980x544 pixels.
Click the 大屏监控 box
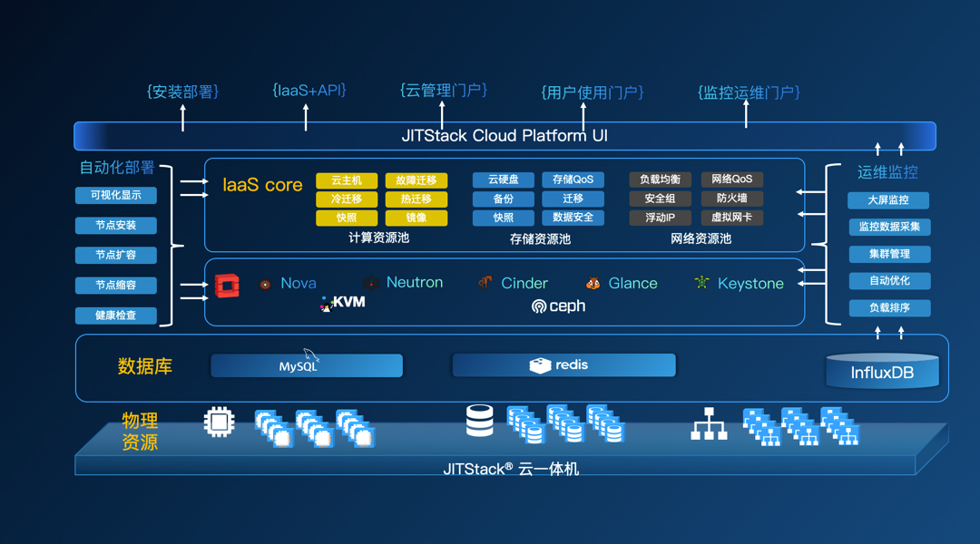pyautogui.click(x=888, y=200)
